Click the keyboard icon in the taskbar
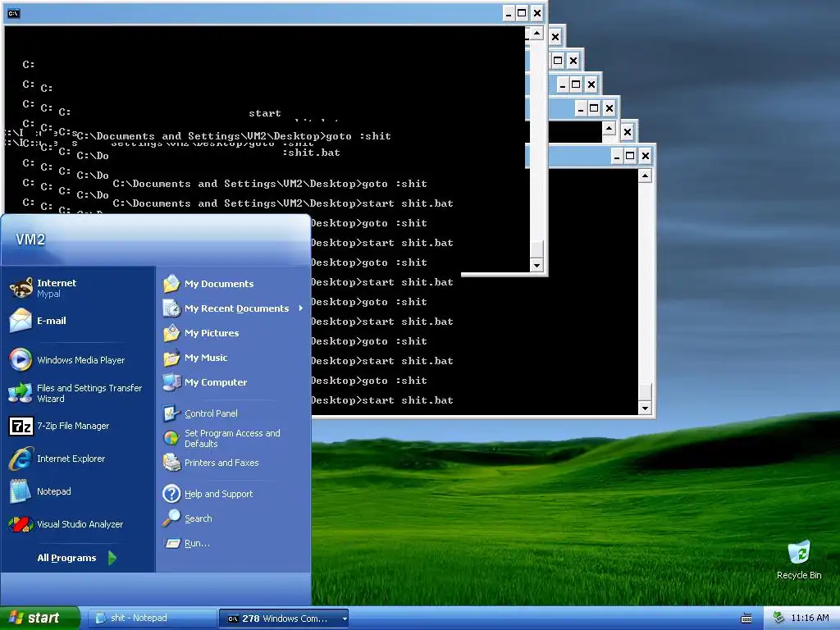The height and width of the screenshot is (630, 840). 746,619
